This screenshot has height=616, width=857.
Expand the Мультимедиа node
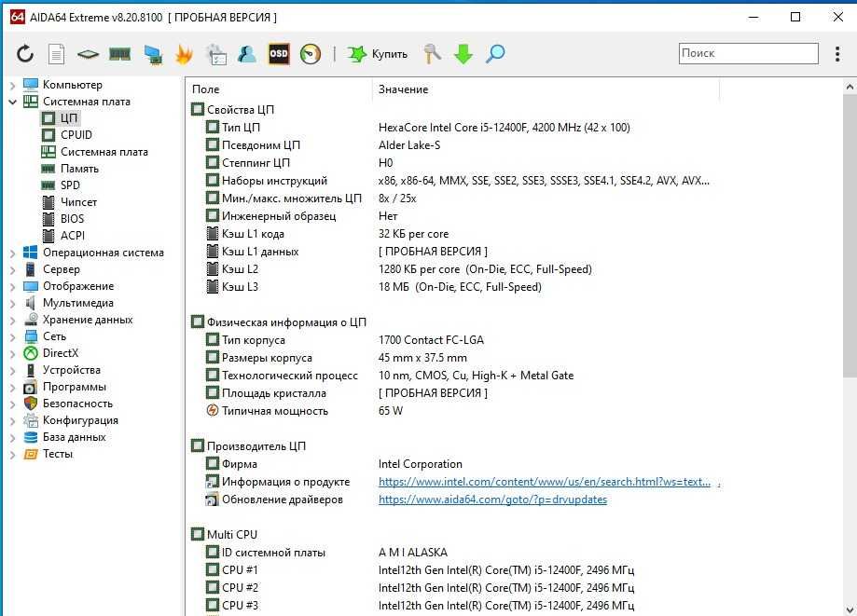click(x=12, y=304)
